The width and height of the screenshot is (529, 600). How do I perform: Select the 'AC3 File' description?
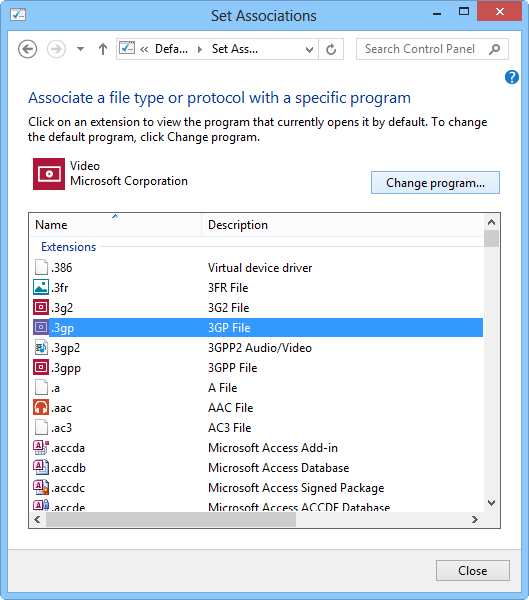pyautogui.click(x=230, y=427)
